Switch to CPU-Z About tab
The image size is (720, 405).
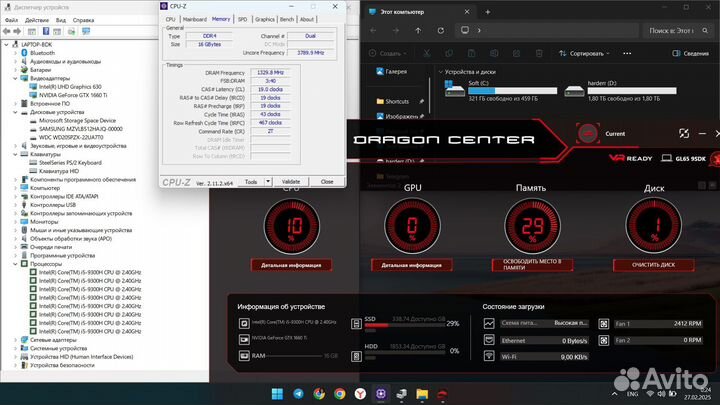pyautogui.click(x=307, y=19)
